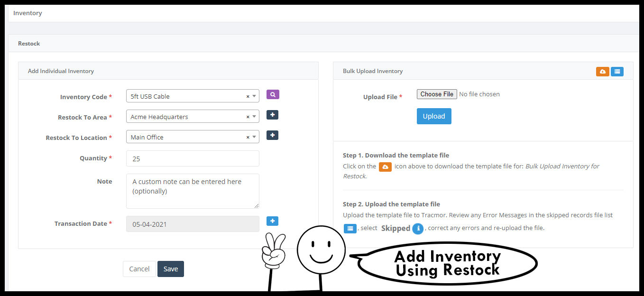
Task: Click the blue list icon inside Step 2 text
Action: [350, 229]
